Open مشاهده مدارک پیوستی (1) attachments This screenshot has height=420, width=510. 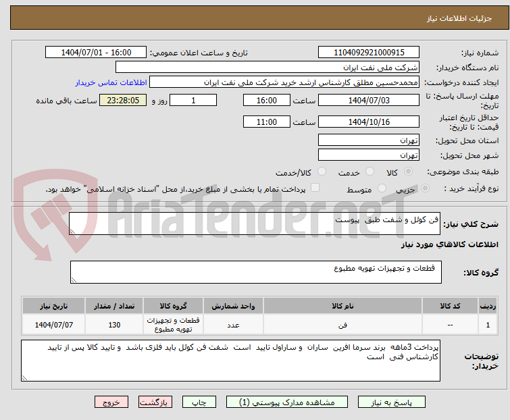[287, 402]
